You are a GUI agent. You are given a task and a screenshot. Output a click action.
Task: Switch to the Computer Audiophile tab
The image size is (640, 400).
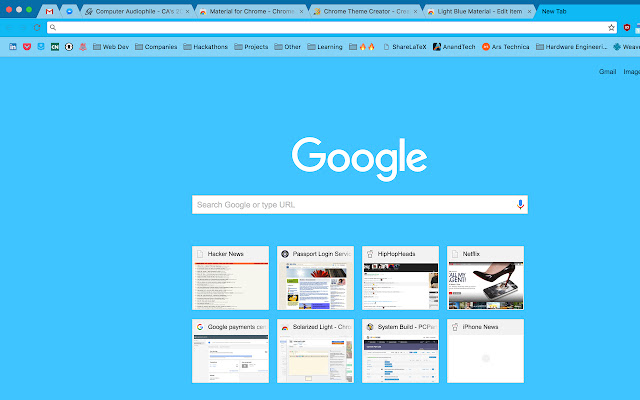tap(137, 11)
